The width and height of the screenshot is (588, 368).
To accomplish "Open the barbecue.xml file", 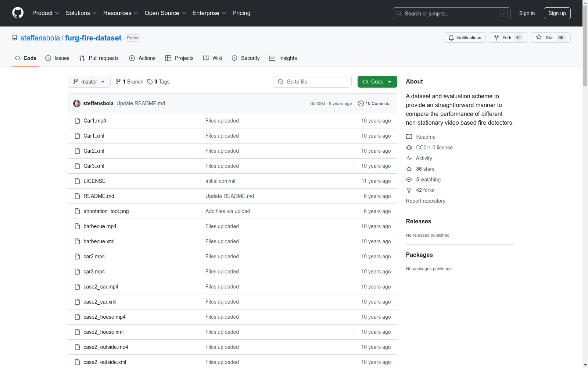I will click(x=99, y=241).
